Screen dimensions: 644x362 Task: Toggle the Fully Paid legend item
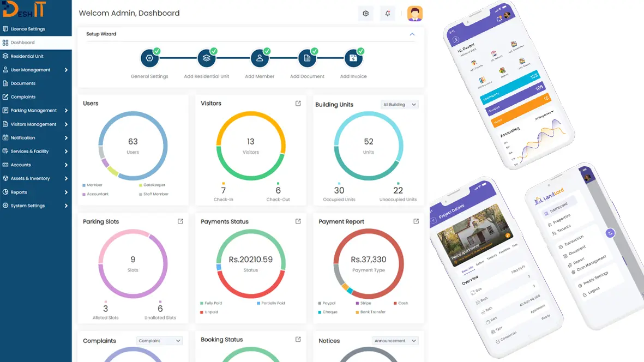pos(213,303)
